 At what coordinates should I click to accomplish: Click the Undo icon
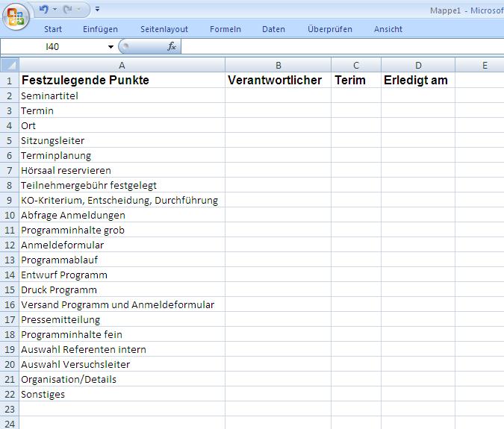43,9
